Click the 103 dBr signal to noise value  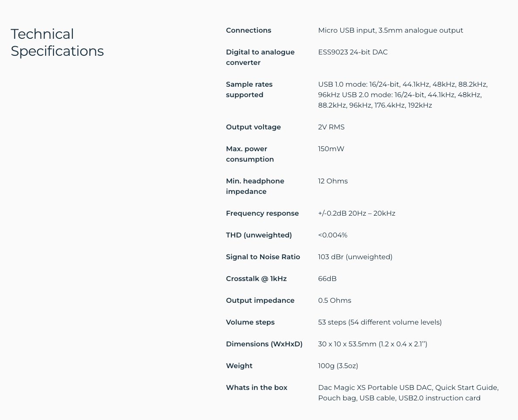click(355, 257)
